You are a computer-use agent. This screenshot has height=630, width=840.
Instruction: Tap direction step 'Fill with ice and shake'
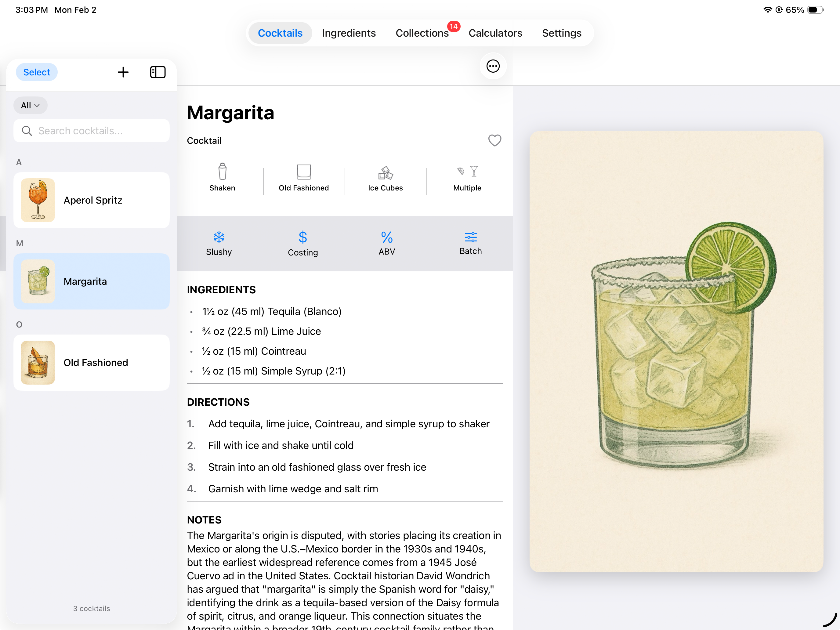[281, 445]
